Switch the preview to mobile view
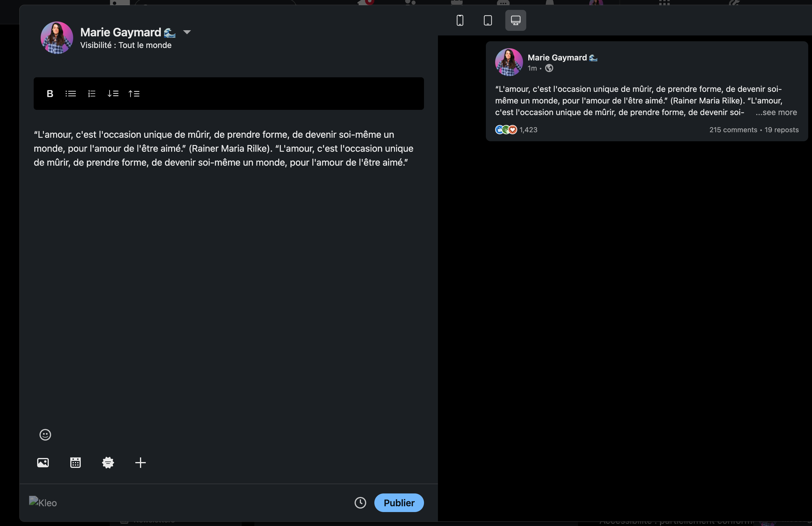This screenshot has width=812, height=526. 460,20
